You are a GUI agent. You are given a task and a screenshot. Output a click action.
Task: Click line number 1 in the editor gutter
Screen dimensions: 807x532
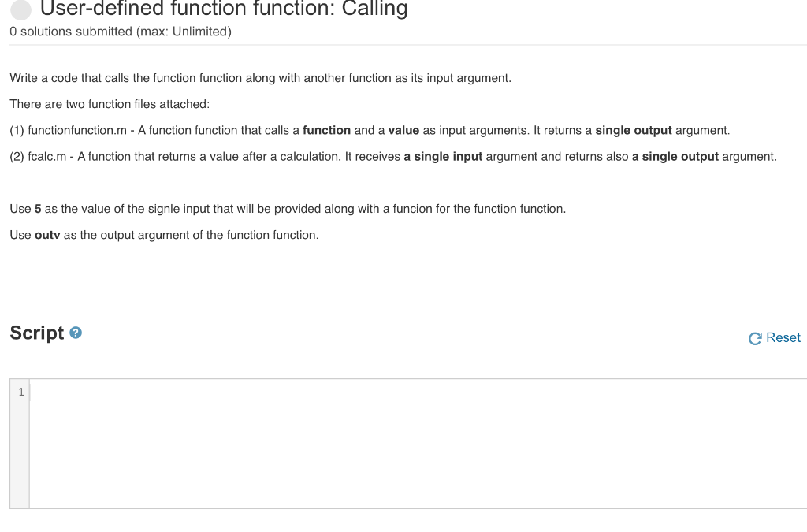pos(20,392)
